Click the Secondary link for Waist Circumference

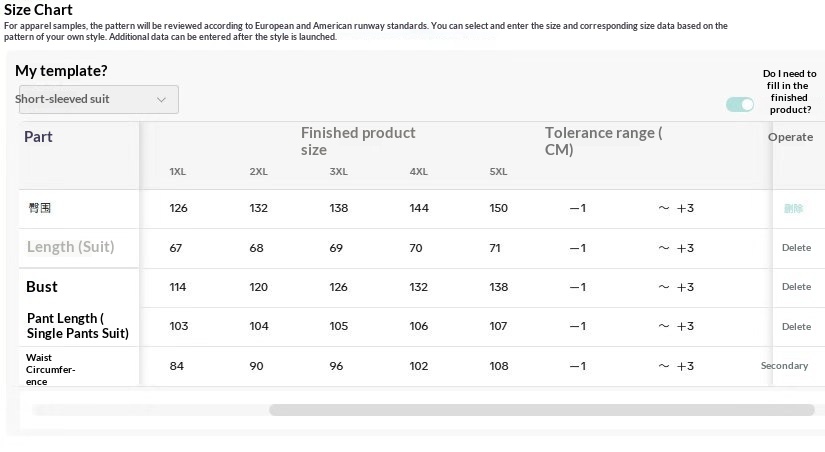point(784,365)
